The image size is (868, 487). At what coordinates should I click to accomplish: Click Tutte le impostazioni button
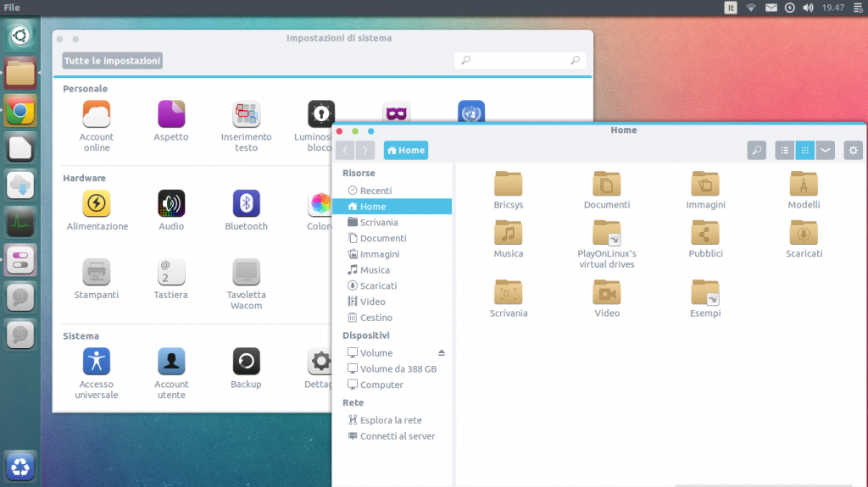pyautogui.click(x=112, y=61)
